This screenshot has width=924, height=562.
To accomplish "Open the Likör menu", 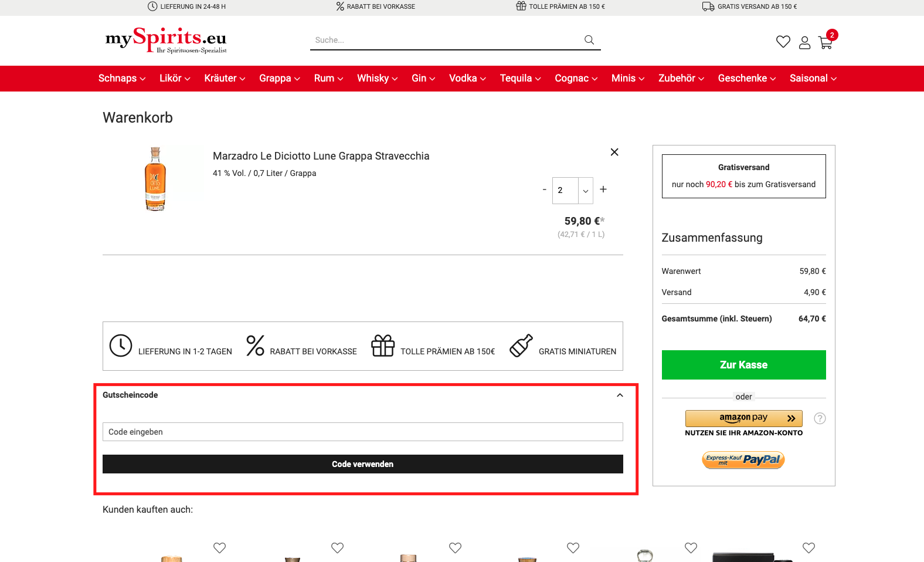I will 175,79.
